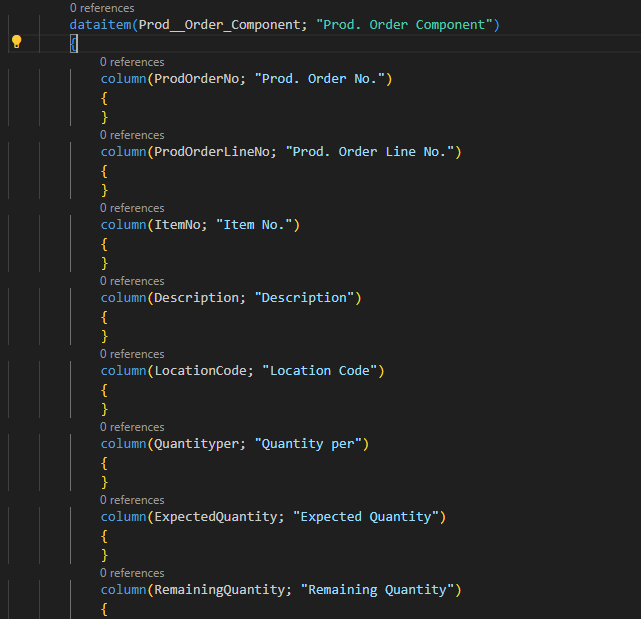Viewport: 641px width, 619px height.
Task: Click the 'column' keyword before ExpectedQuantity
Action: point(123,517)
